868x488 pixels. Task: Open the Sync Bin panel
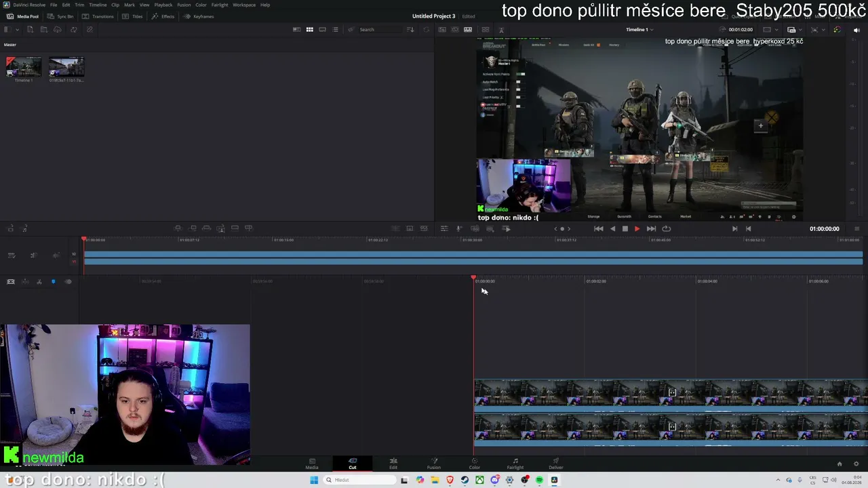click(60, 16)
